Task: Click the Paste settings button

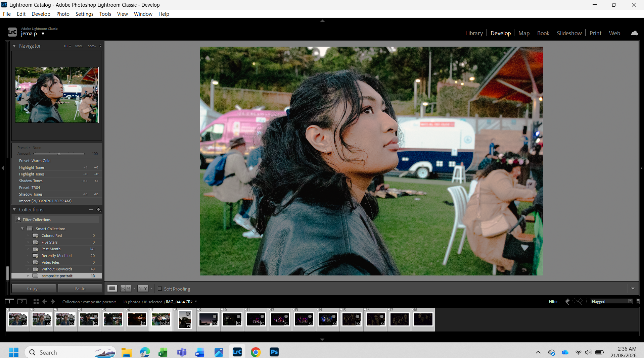Action: [x=80, y=289]
